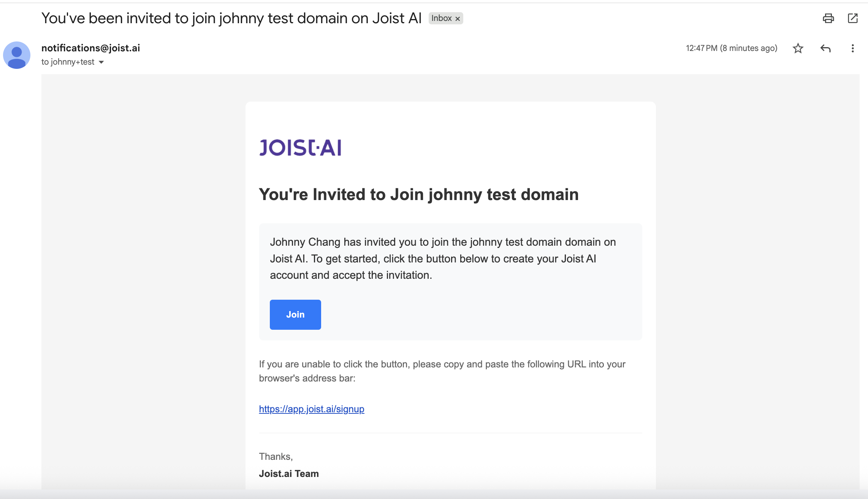Click text 'If you are unable to click the button'
Image resolution: width=868 pixels, height=499 pixels.
click(x=442, y=371)
